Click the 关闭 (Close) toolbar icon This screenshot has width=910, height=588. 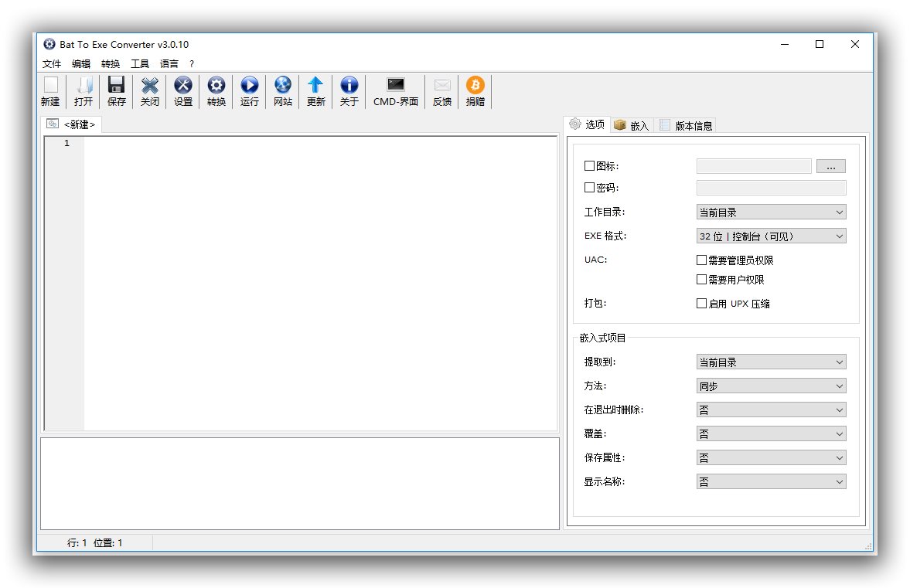click(x=150, y=92)
